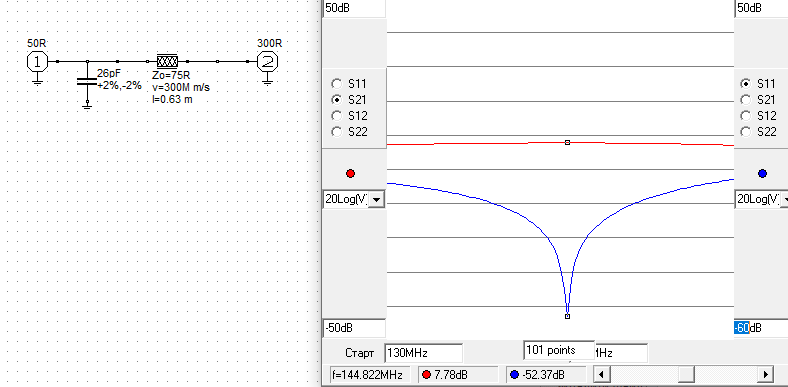Click the v=300M m/s line parameter text
This screenshot has height=387, width=788.
(x=181, y=87)
